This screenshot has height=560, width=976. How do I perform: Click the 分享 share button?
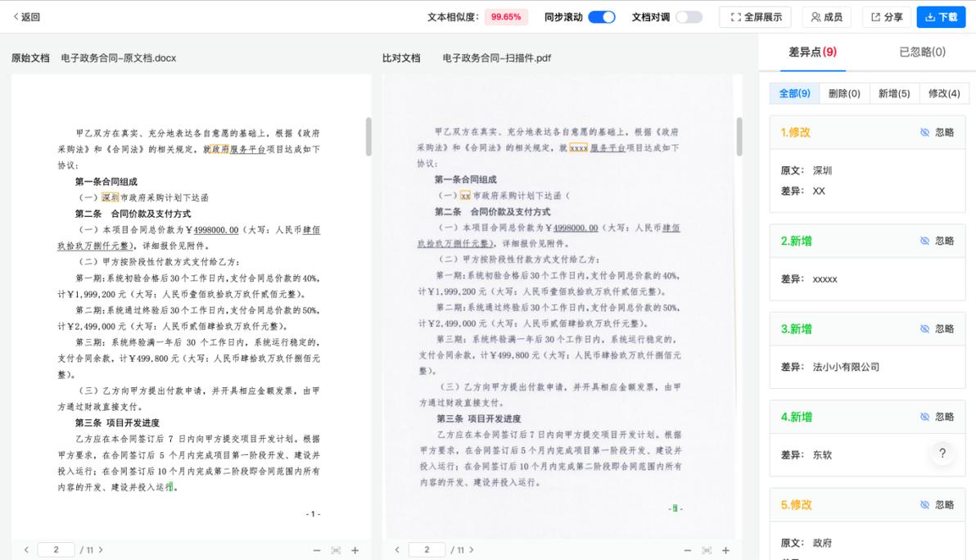point(887,17)
